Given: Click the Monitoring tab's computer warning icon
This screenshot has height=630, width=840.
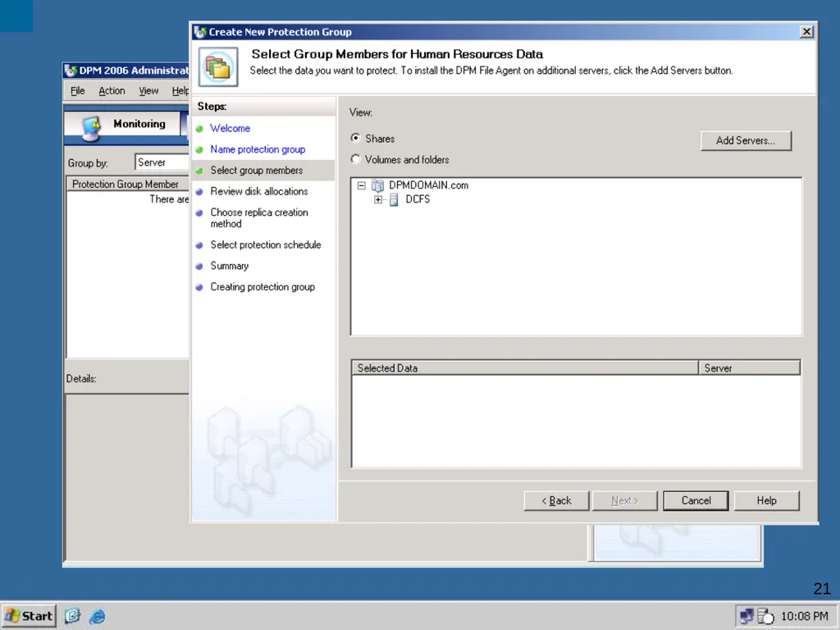Looking at the screenshot, I should (x=91, y=128).
